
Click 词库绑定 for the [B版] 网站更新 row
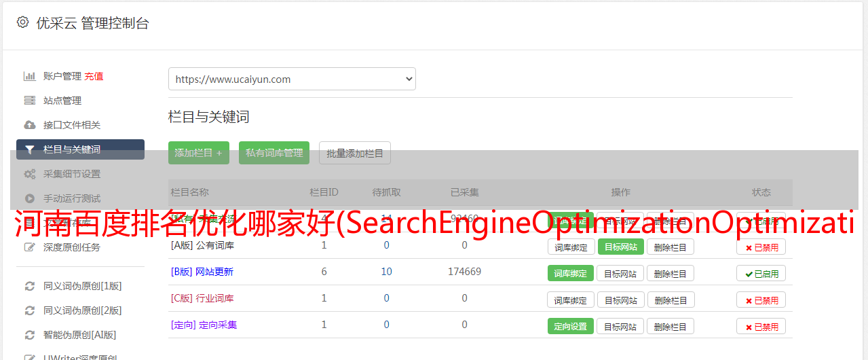pos(571,274)
